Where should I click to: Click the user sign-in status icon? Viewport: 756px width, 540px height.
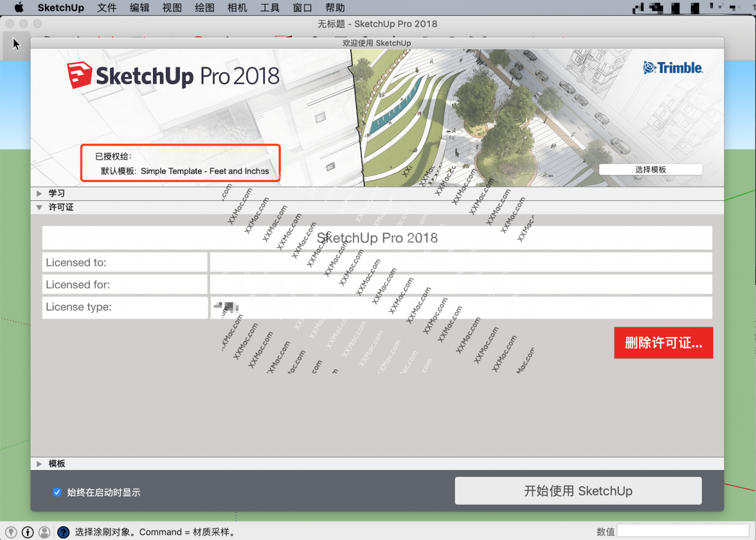(x=44, y=532)
